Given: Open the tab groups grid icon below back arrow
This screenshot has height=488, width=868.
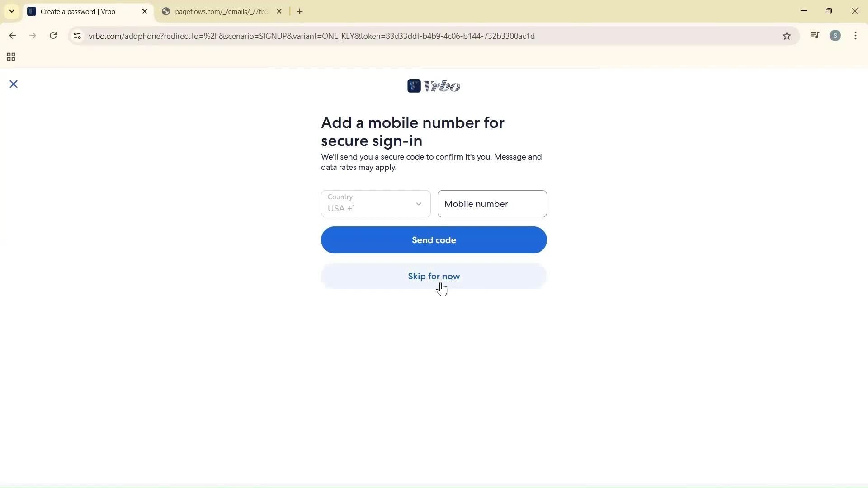Looking at the screenshot, I should [x=11, y=57].
